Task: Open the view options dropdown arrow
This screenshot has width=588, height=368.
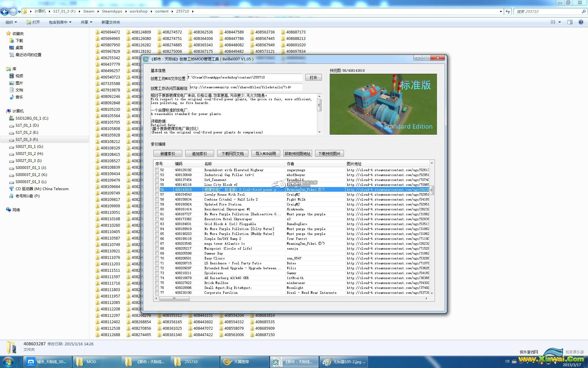Action: pyautogui.click(x=560, y=22)
